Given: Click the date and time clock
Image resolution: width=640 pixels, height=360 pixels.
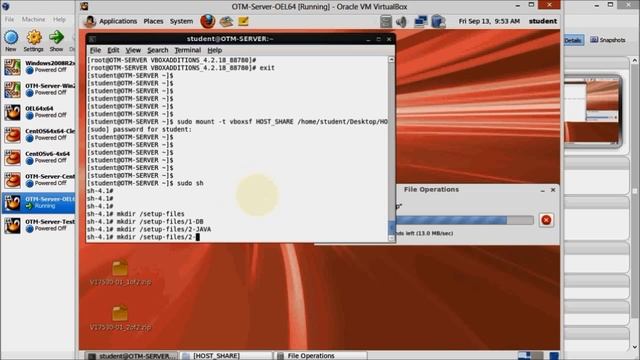Looking at the screenshot, I should click(x=489, y=21).
